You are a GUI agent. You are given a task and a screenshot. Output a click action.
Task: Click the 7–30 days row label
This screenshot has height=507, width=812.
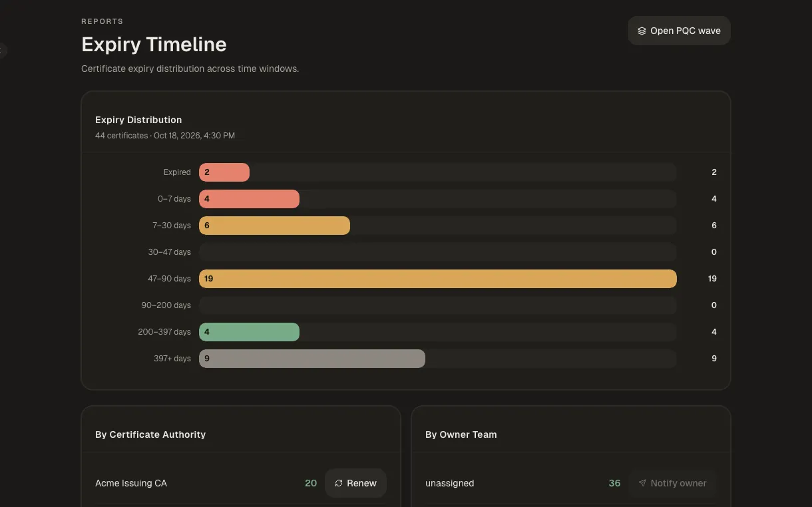(x=172, y=226)
